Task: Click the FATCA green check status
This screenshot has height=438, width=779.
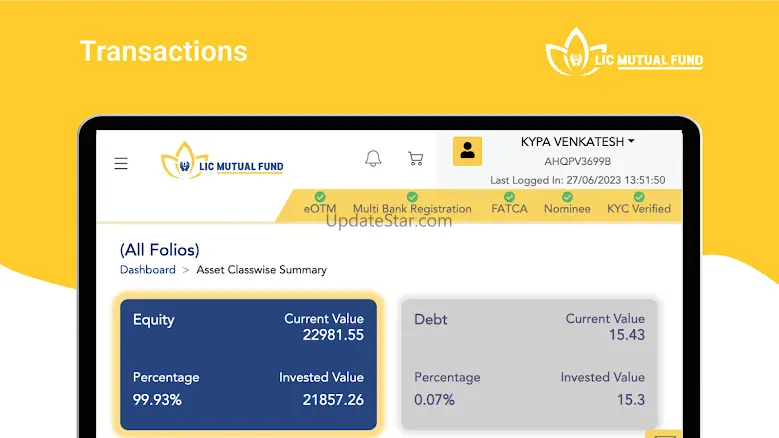Action: tap(509, 197)
